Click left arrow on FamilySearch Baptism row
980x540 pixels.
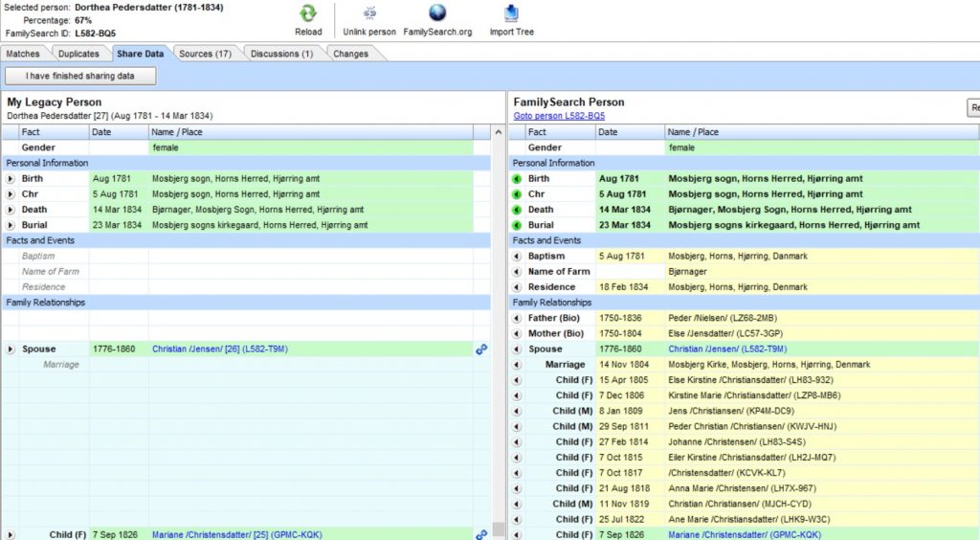[517, 257]
